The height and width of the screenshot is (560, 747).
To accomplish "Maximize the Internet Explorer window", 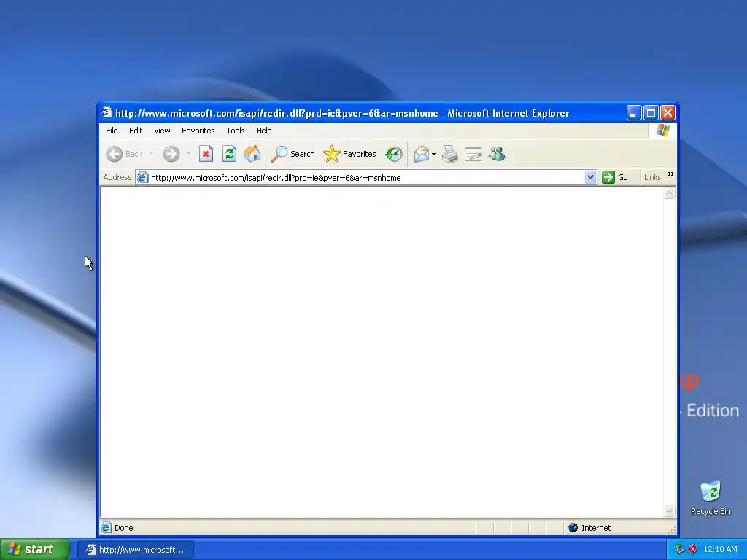I will pos(651,113).
